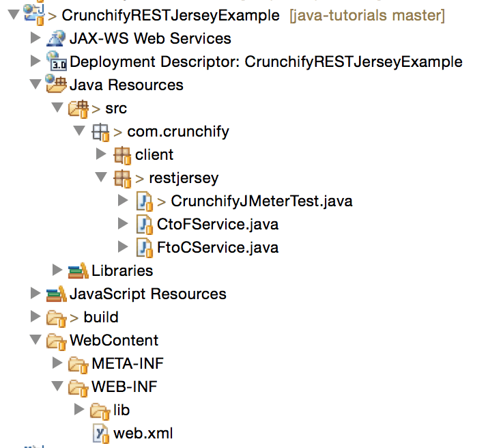Expand the JAX-WS Web Services node

tap(35, 38)
